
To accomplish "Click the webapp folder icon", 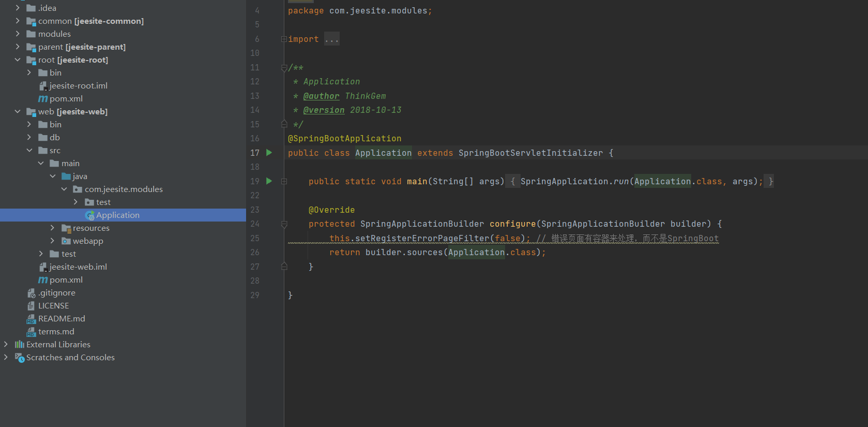I will click(66, 241).
